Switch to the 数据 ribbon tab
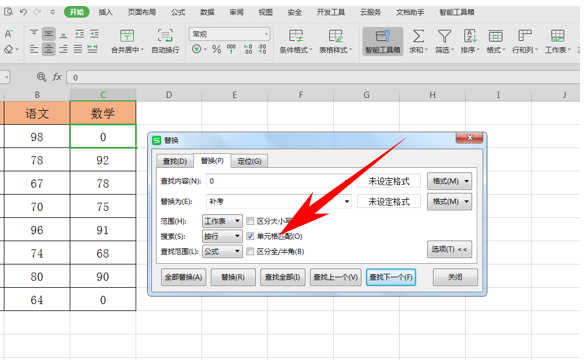The image size is (584, 360). click(207, 12)
